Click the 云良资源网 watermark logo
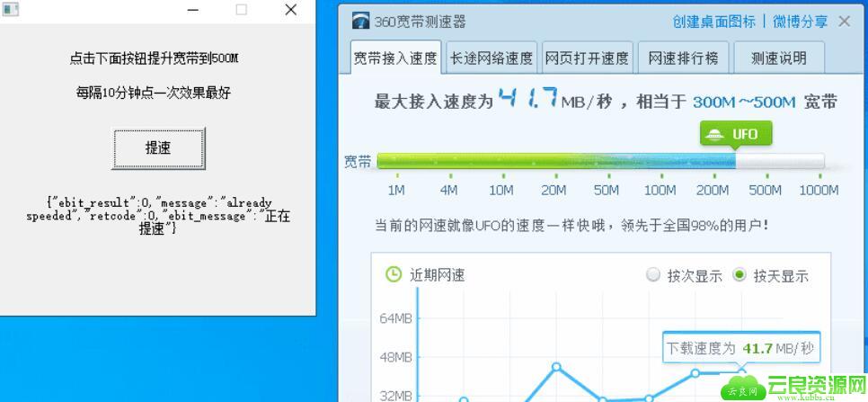Screen dimensions: 868x402 tap(791, 388)
